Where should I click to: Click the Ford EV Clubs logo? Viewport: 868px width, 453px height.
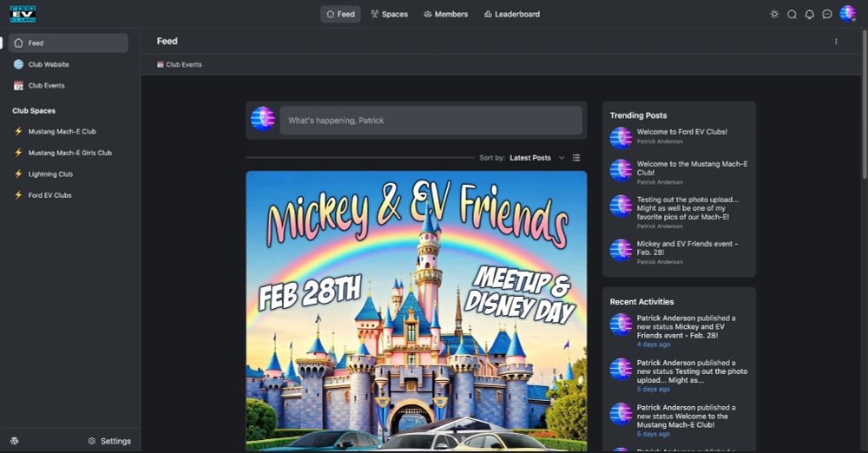[x=23, y=14]
